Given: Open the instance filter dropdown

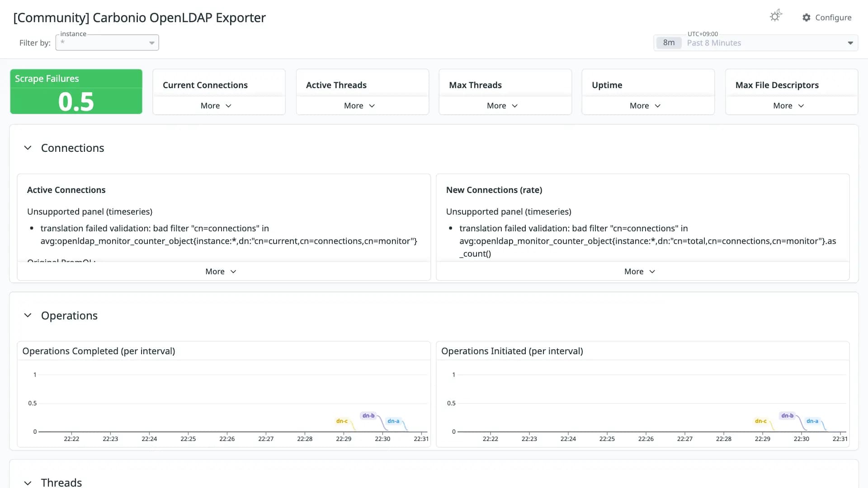Looking at the screenshot, I should point(107,42).
